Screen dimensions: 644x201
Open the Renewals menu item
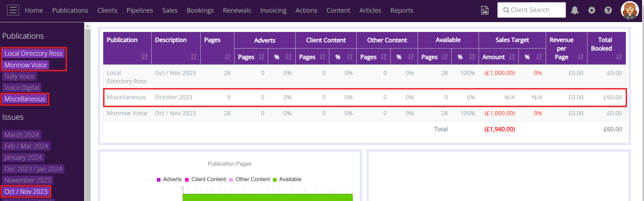(237, 10)
